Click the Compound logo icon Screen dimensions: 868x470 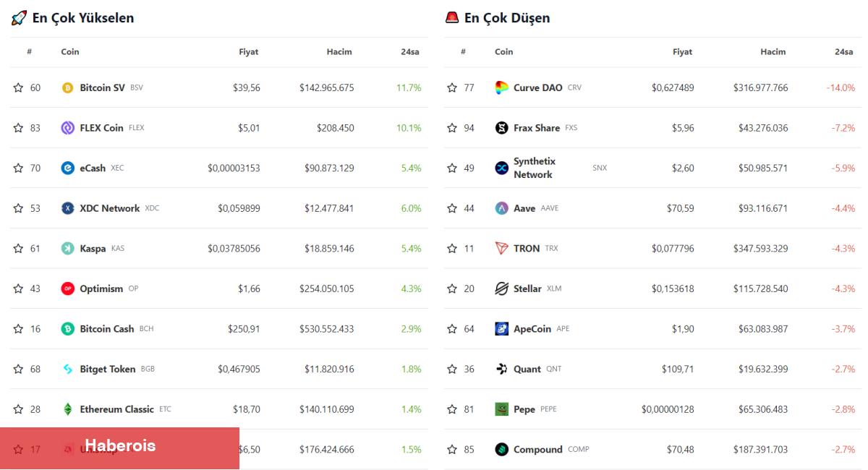(x=501, y=449)
